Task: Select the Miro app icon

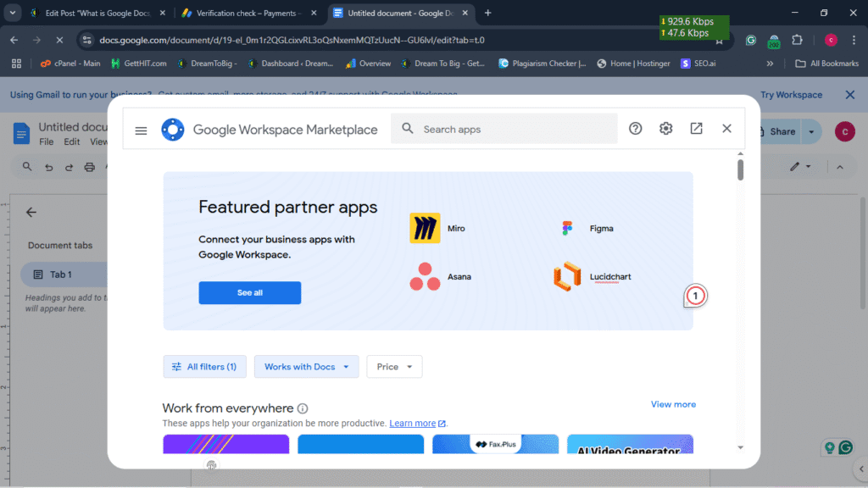Action: 425,229
